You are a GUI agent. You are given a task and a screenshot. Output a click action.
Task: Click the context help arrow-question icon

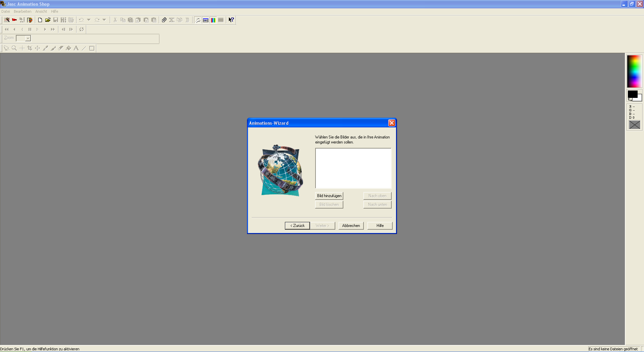click(231, 20)
